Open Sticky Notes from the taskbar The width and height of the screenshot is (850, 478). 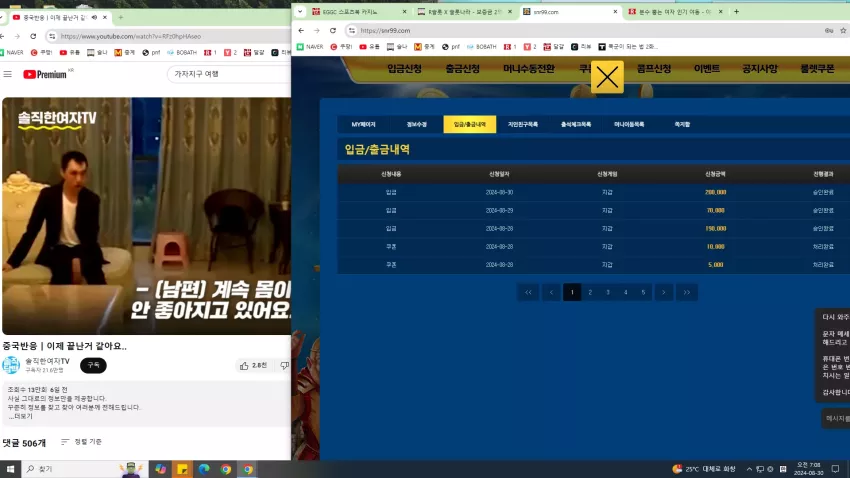(182, 469)
